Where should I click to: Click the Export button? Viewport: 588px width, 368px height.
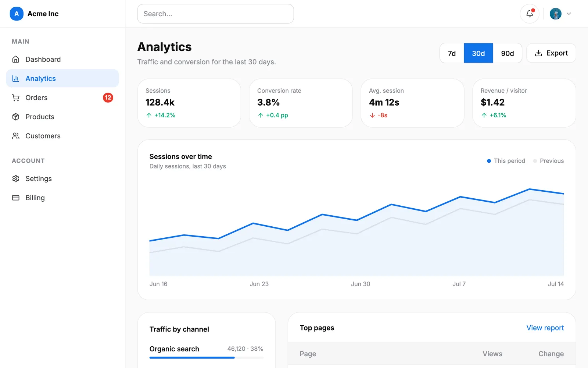[551, 53]
